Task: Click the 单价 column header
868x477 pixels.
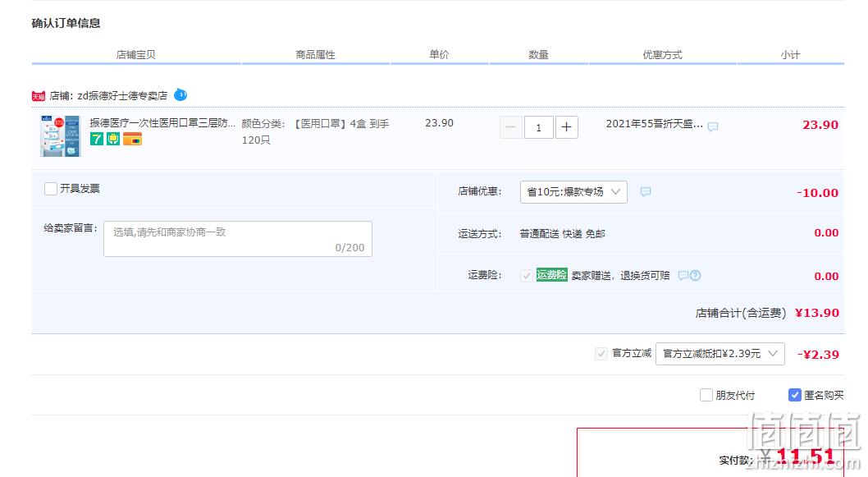Action: click(440, 54)
